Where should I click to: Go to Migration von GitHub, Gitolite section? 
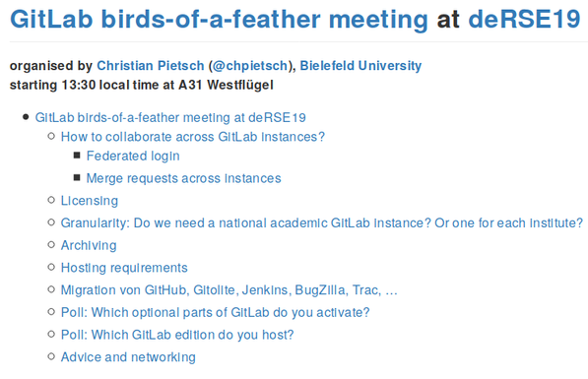pos(229,290)
